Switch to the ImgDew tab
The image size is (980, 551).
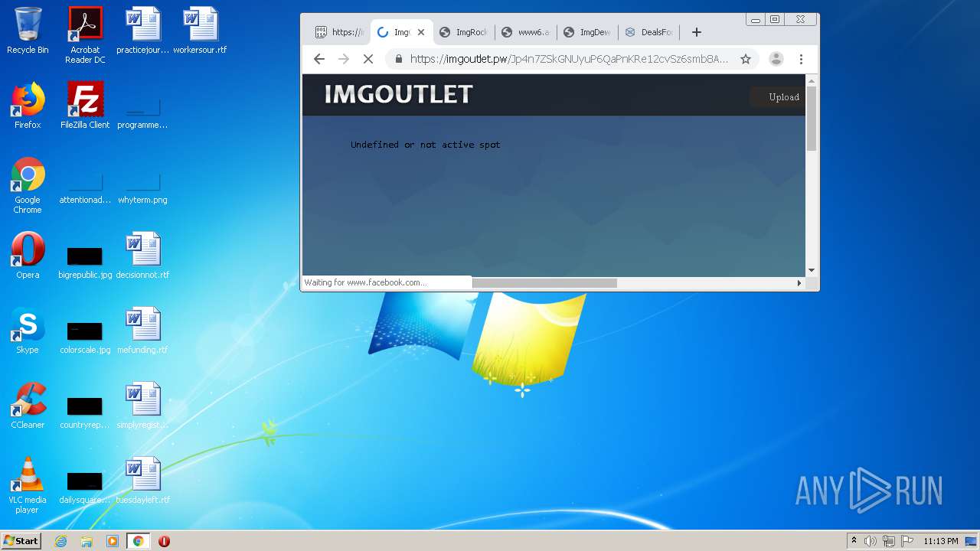point(587,32)
